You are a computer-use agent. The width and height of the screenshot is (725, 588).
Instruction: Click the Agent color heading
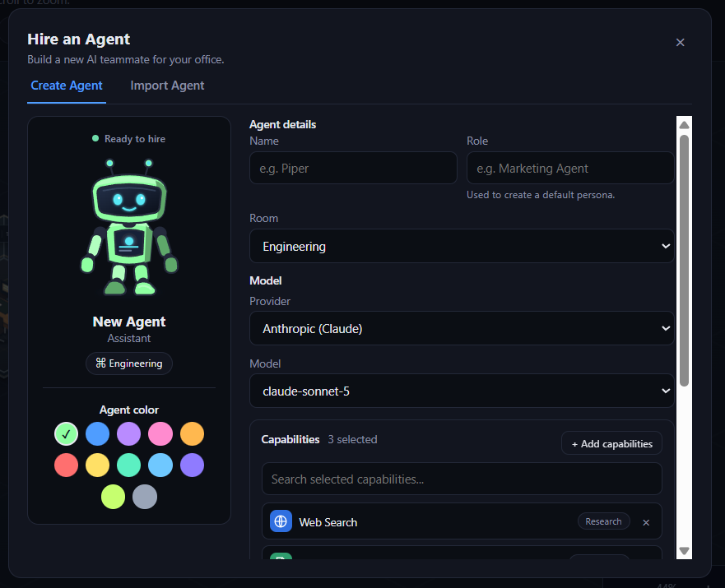coord(129,410)
